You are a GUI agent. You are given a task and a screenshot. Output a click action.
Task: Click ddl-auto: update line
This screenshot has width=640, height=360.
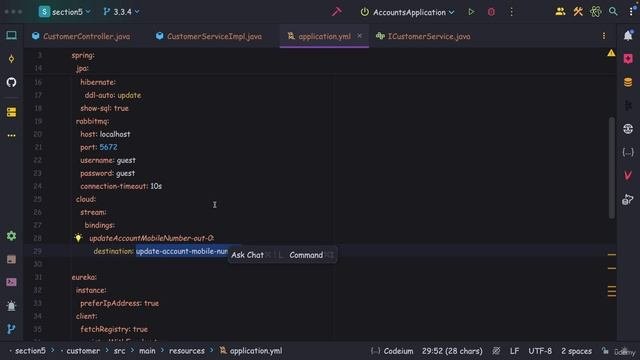(113, 95)
